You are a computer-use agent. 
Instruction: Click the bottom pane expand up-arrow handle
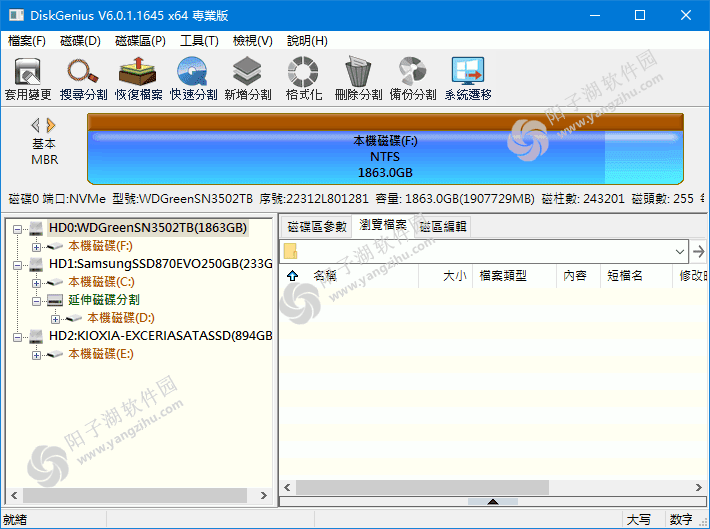(x=493, y=501)
